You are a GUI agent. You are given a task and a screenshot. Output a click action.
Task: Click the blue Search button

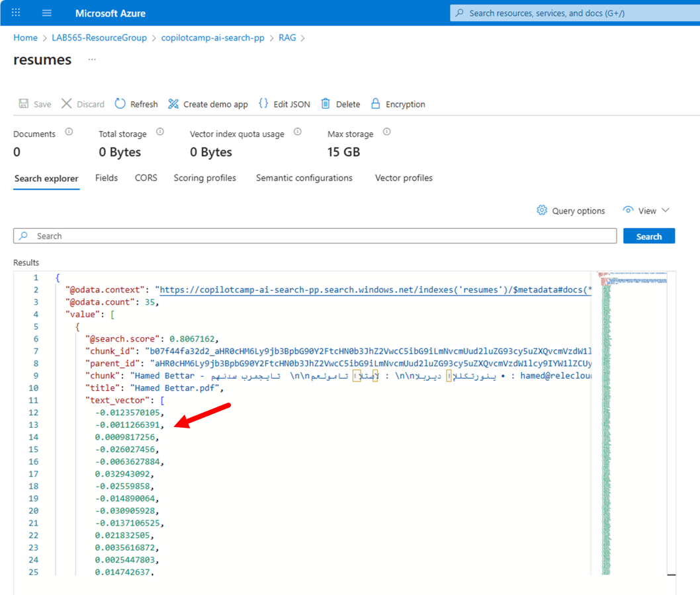coord(648,236)
